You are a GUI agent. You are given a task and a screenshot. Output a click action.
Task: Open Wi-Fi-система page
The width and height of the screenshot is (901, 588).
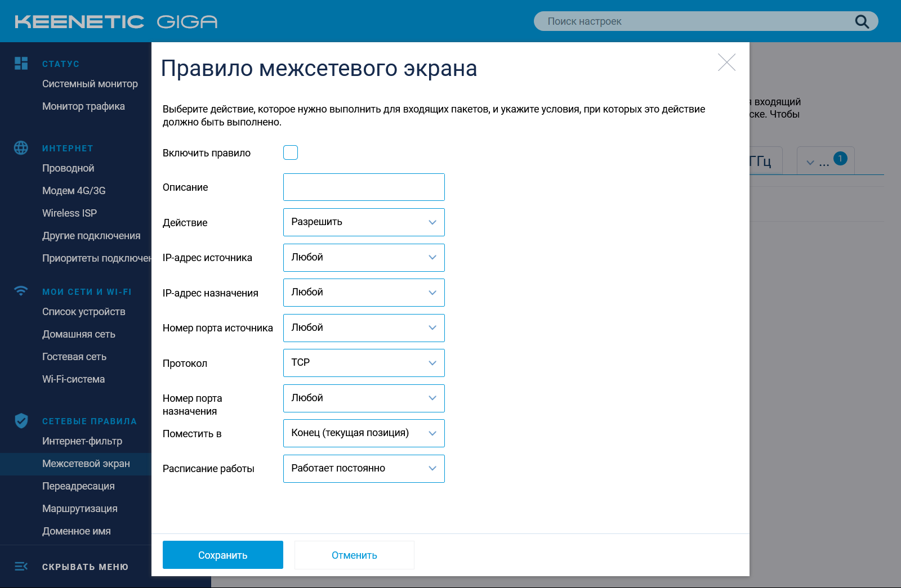(x=73, y=379)
